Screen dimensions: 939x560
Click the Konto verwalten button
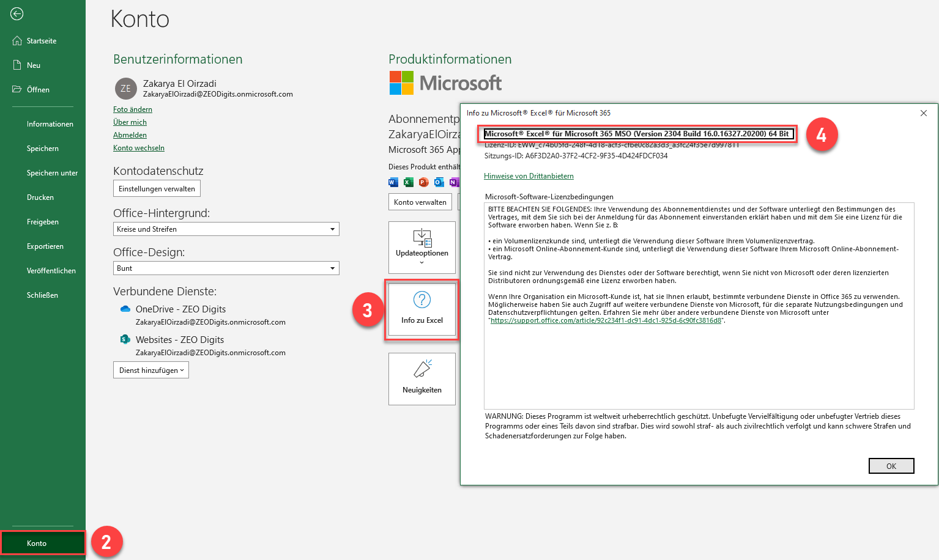point(420,202)
